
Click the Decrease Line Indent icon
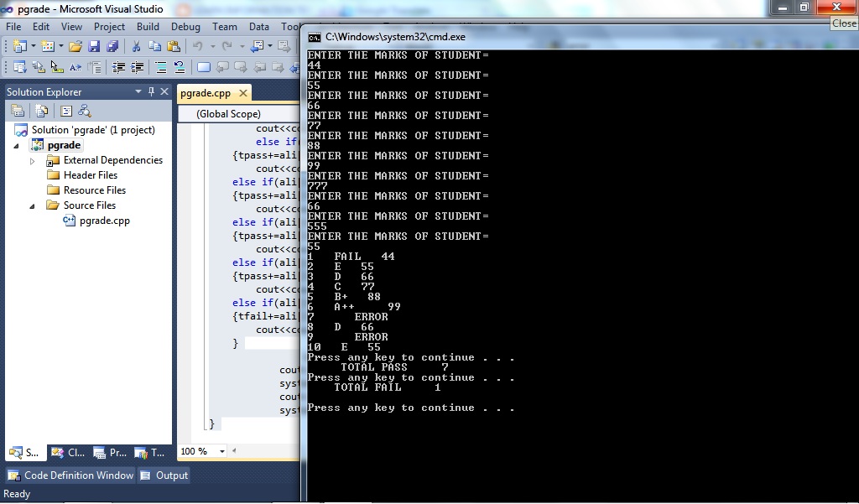coord(118,67)
